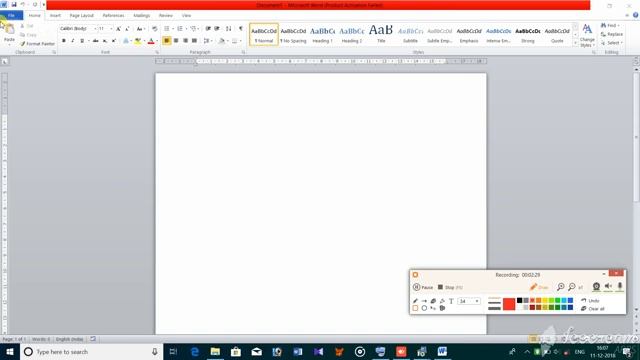The height and width of the screenshot is (360, 640).
Task: Apply the yellow text highlight color
Action: [x=138, y=41]
